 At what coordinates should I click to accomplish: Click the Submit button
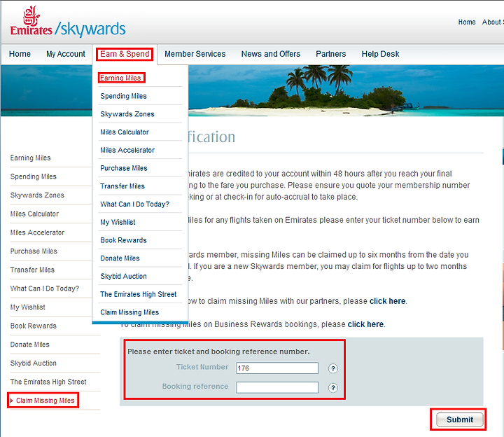pos(460,419)
